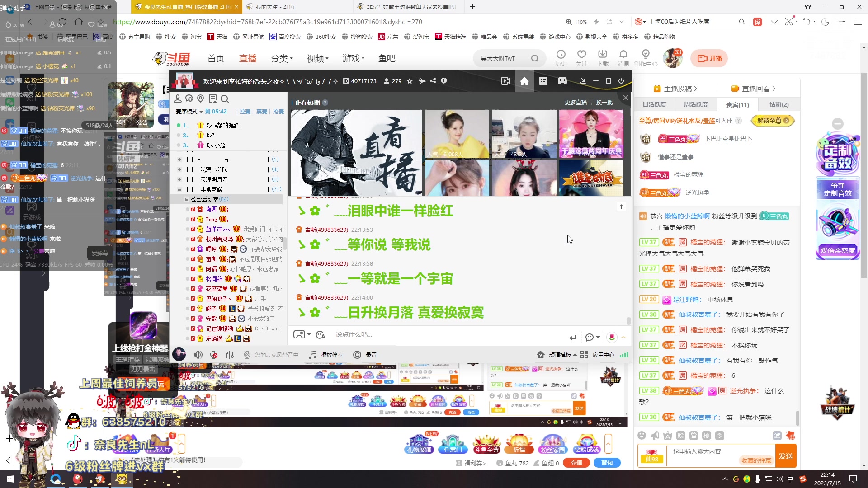This screenshot has width=868, height=488.
Task: Open the search magnifier above mic list
Action: click(225, 99)
